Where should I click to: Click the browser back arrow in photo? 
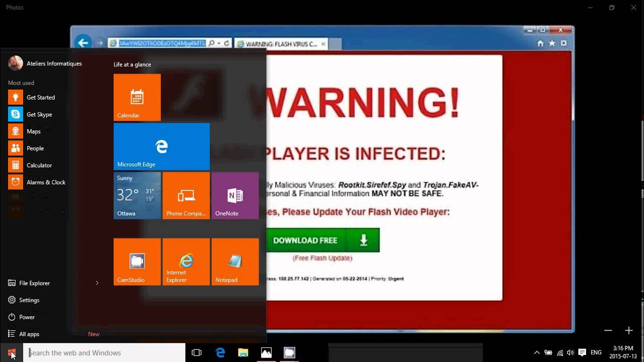(x=83, y=43)
